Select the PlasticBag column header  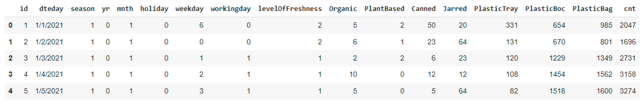(x=592, y=9)
